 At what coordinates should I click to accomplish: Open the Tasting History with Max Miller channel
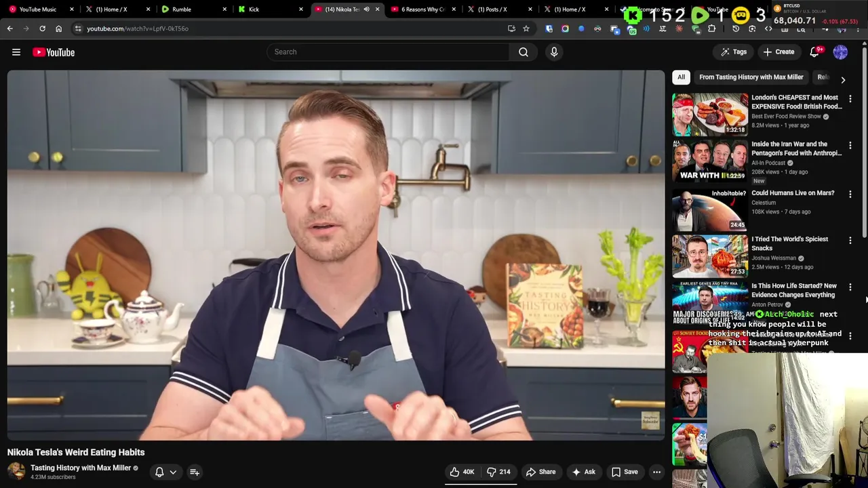tap(81, 468)
